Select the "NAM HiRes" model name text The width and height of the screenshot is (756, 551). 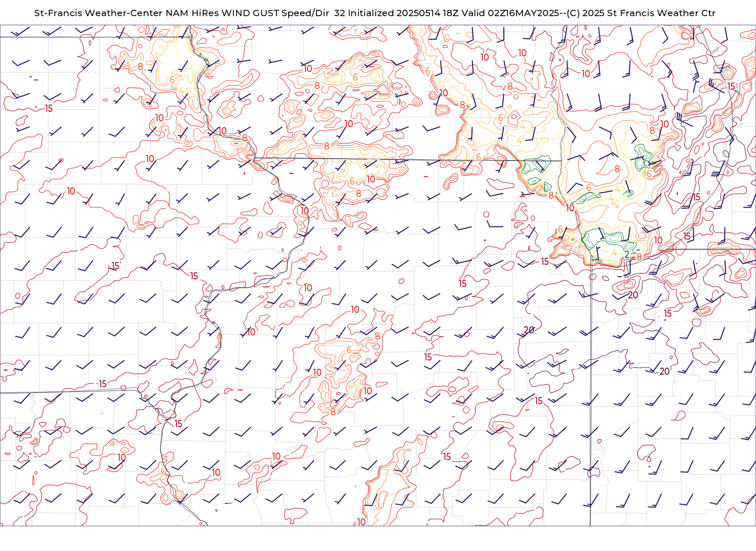(x=192, y=13)
